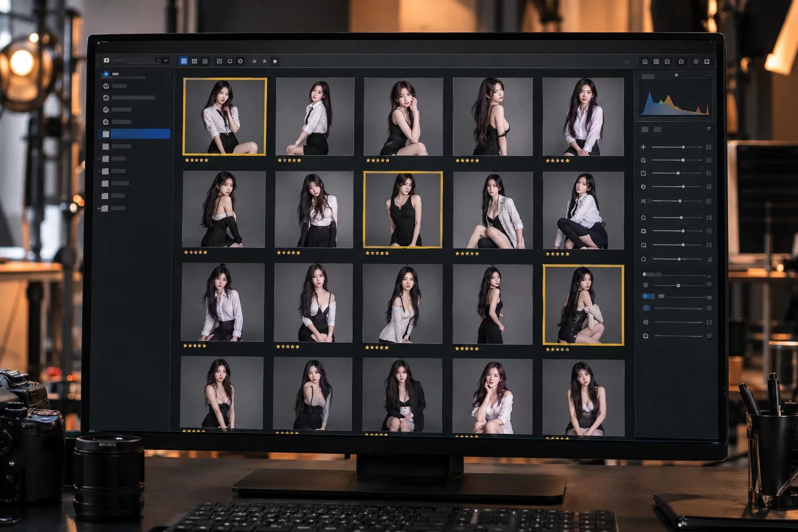Viewport: 798px width, 532px height.
Task: Click the bold ring icon left of the stars
Action: (241, 61)
